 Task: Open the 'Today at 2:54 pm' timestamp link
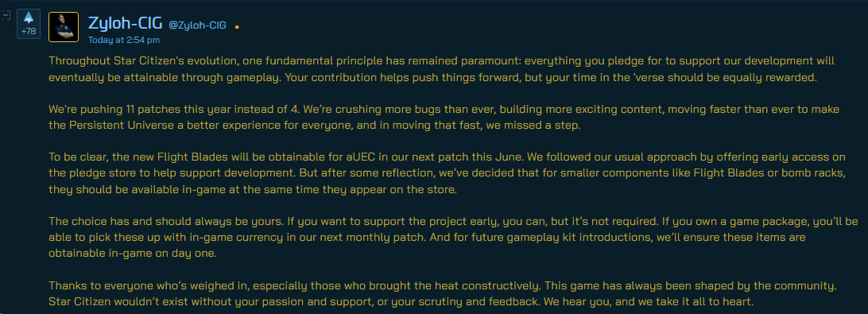pos(124,40)
